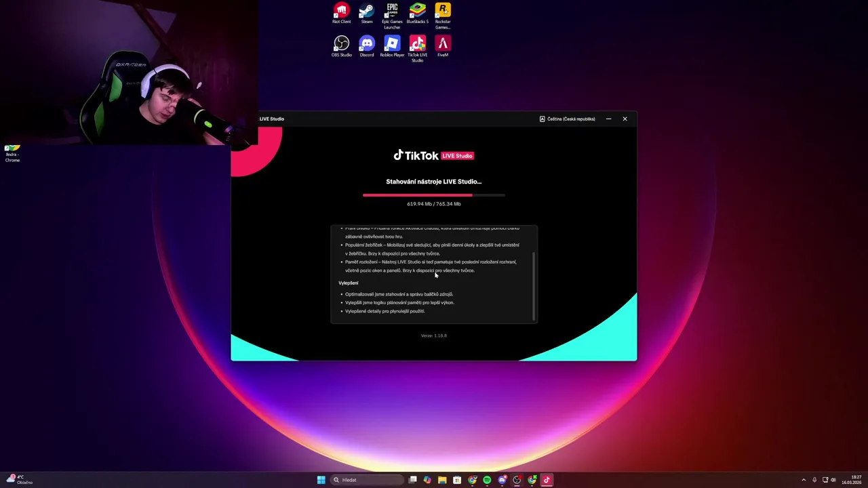Image resolution: width=868 pixels, height=488 pixels.
Task: Open Microsoft Store from the taskbar
Action: pos(457,480)
